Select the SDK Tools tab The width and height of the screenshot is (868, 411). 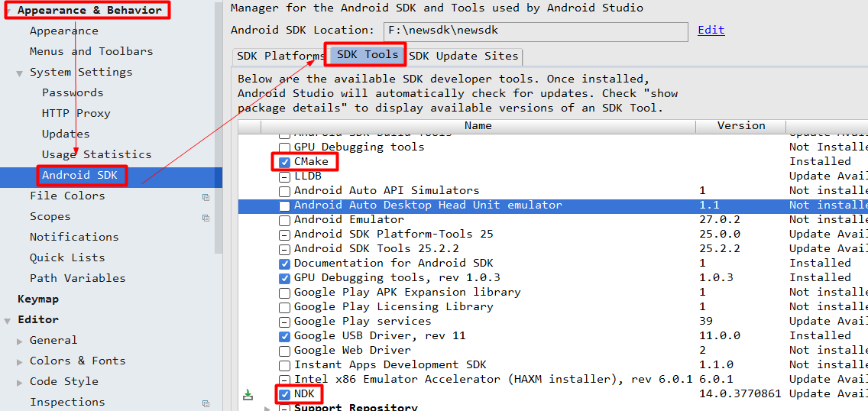[368, 55]
